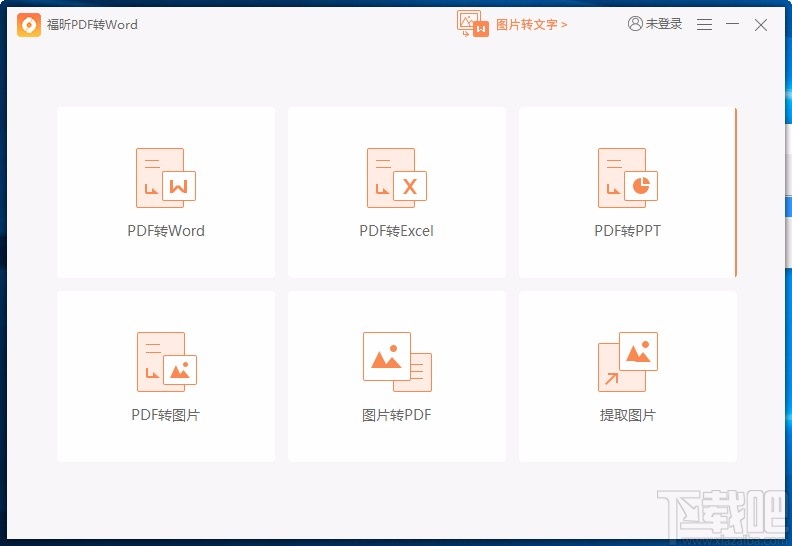This screenshot has width=792, height=546.
Task: Select the PDF转PPT label
Action: 627,231
